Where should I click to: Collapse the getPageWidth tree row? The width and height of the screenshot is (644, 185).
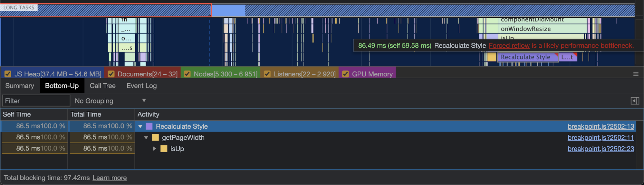pyautogui.click(x=146, y=138)
